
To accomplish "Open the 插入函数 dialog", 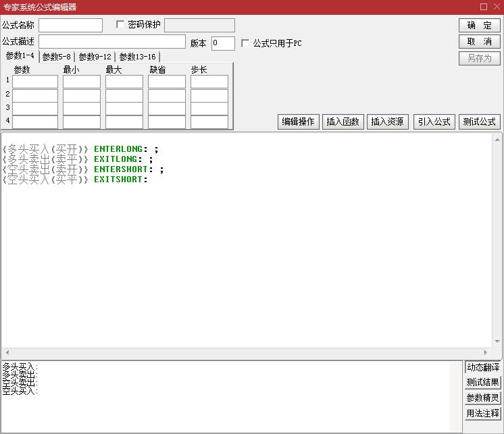I will click(343, 121).
